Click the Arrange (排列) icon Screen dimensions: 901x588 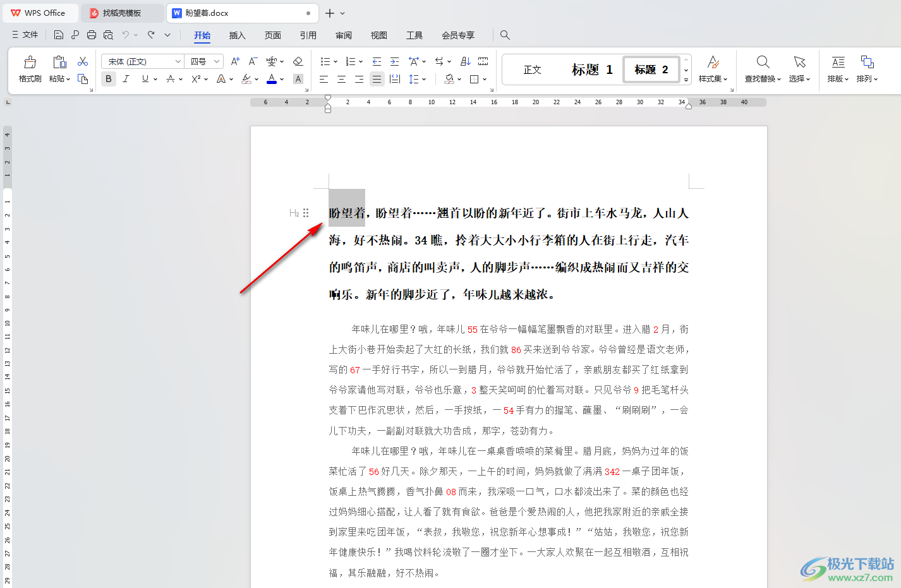pyautogui.click(x=867, y=62)
